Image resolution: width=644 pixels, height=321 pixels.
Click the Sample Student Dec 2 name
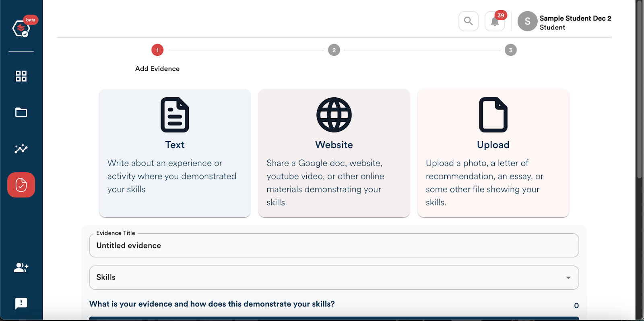(x=576, y=19)
